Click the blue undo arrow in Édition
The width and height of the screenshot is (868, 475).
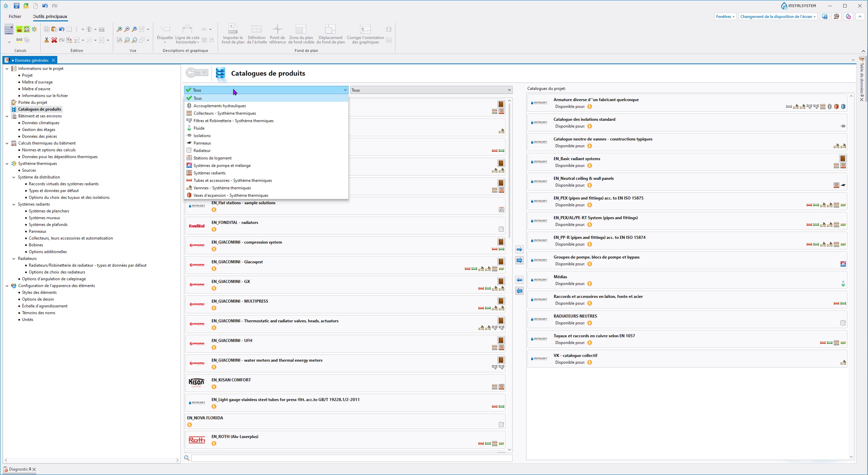(61, 29)
